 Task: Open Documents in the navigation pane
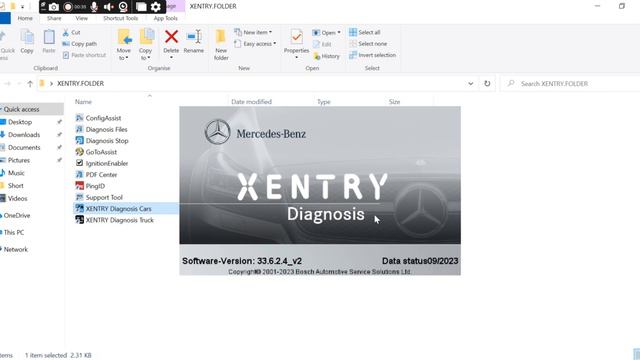[x=24, y=147]
